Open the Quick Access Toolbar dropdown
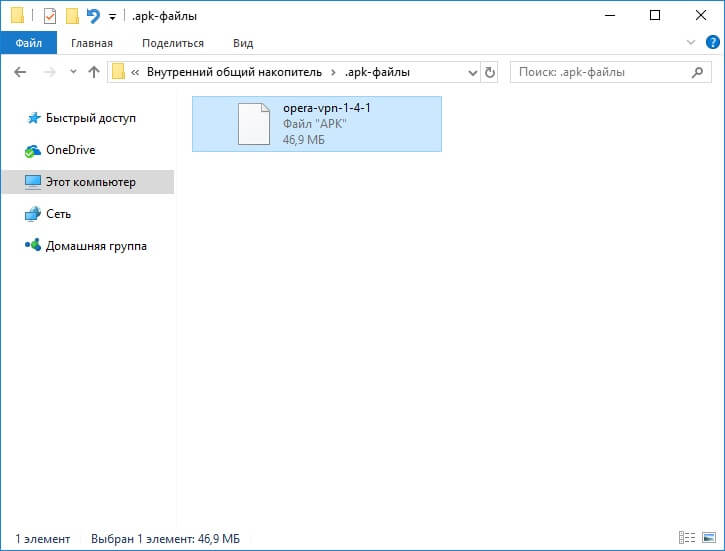This screenshot has height=551, width=725. click(112, 17)
